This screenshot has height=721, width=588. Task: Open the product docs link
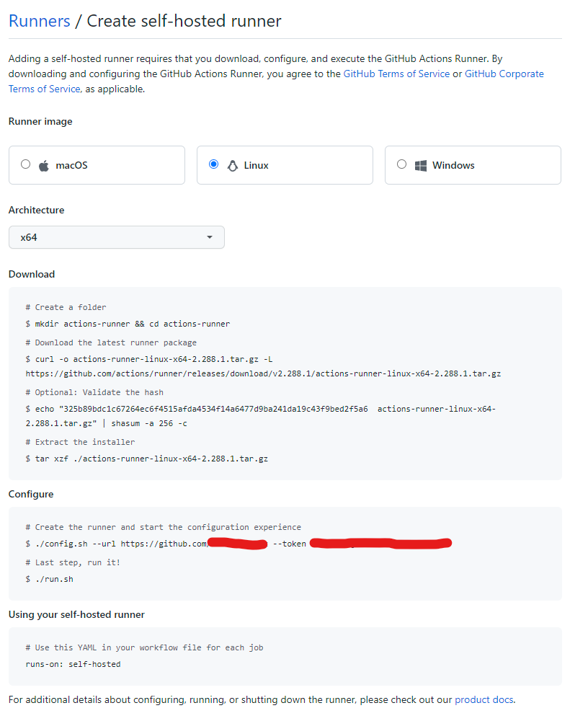484,699
